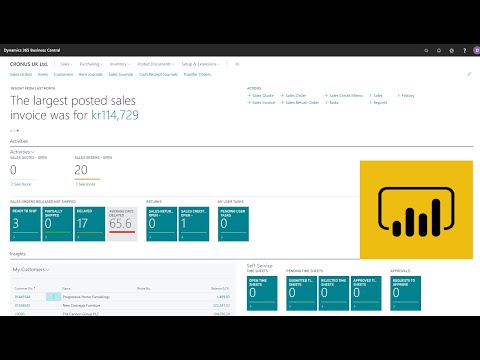The image size is (480, 360).
Task: Click the plus icon for Sales Return Order
Action: (282, 102)
